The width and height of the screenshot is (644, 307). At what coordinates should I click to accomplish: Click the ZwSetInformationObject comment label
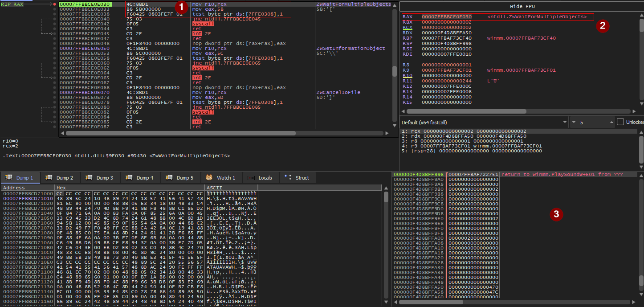[x=351, y=48]
